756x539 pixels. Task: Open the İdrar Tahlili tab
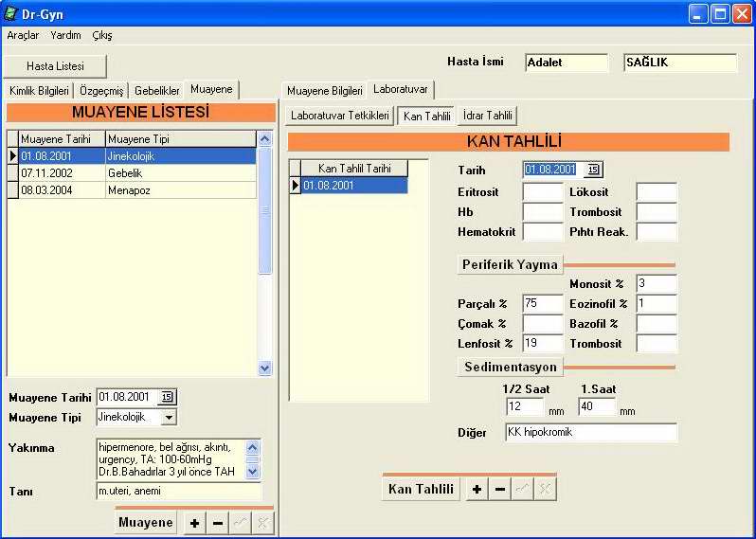[487, 116]
